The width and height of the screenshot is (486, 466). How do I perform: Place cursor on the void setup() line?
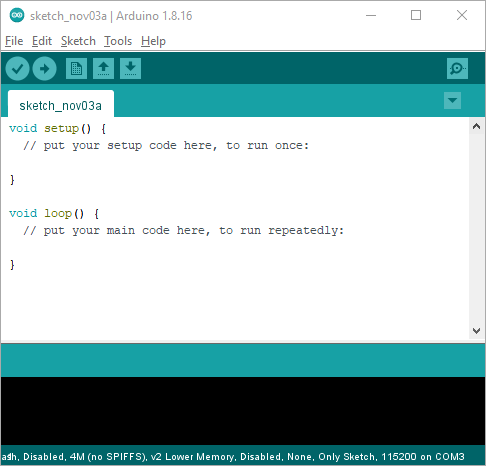point(57,128)
